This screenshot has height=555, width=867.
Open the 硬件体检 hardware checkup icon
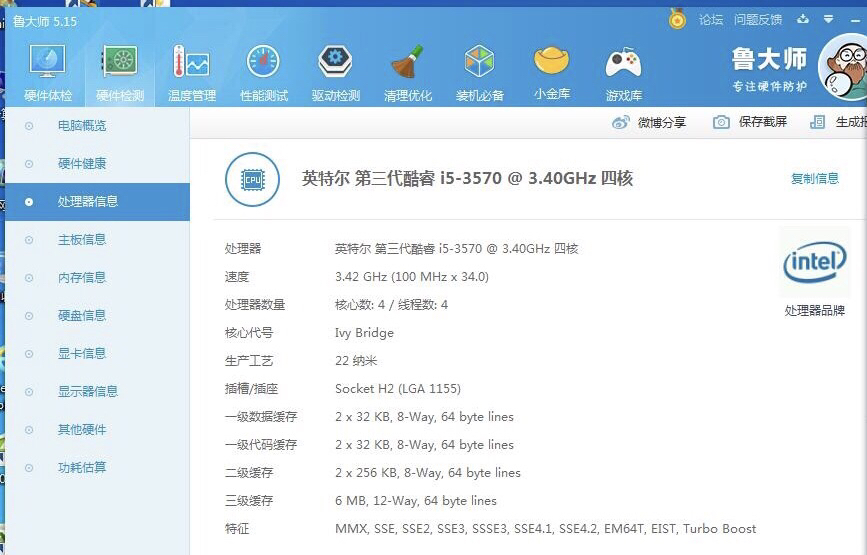click(48, 73)
